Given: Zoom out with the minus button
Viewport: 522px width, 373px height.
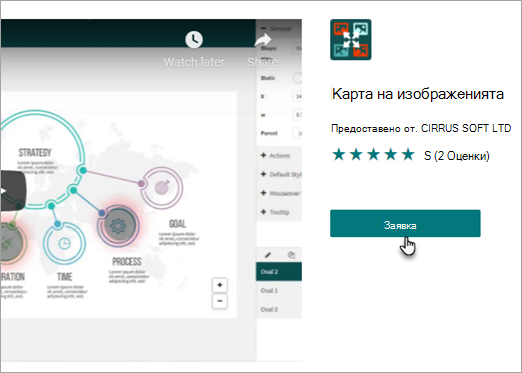Looking at the screenshot, I should [220, 301].
